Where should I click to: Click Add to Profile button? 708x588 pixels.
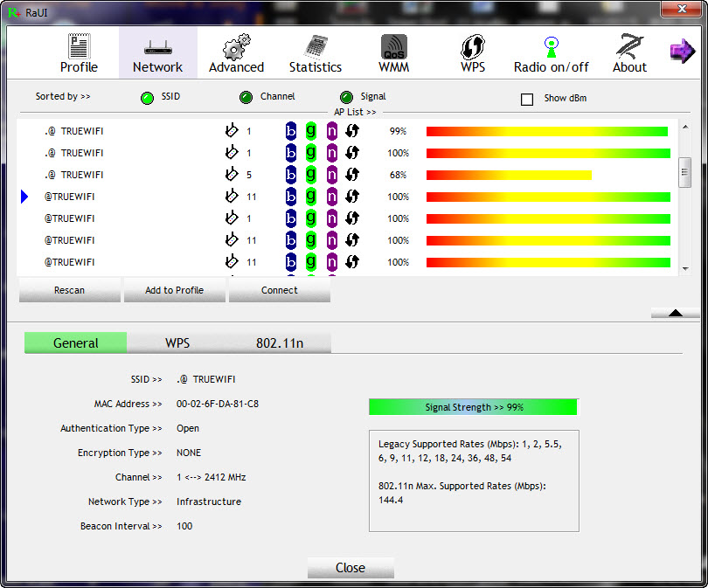174,290
